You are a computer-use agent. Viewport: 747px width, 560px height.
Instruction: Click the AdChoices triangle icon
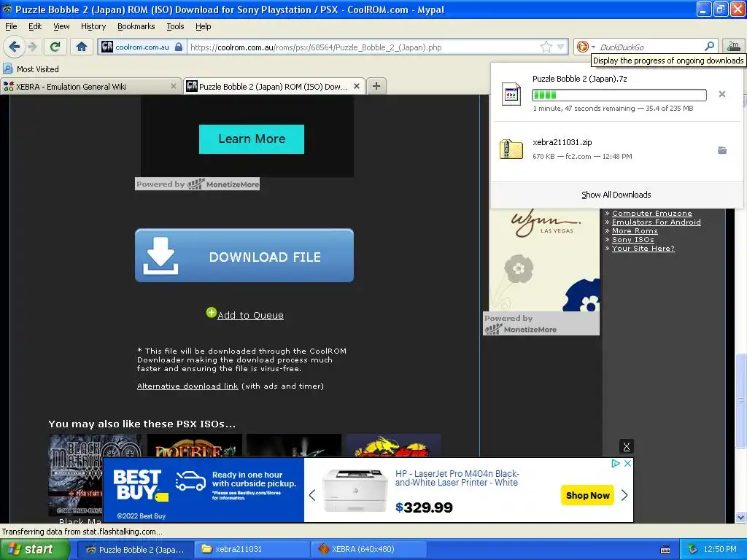tap(616, 463)
